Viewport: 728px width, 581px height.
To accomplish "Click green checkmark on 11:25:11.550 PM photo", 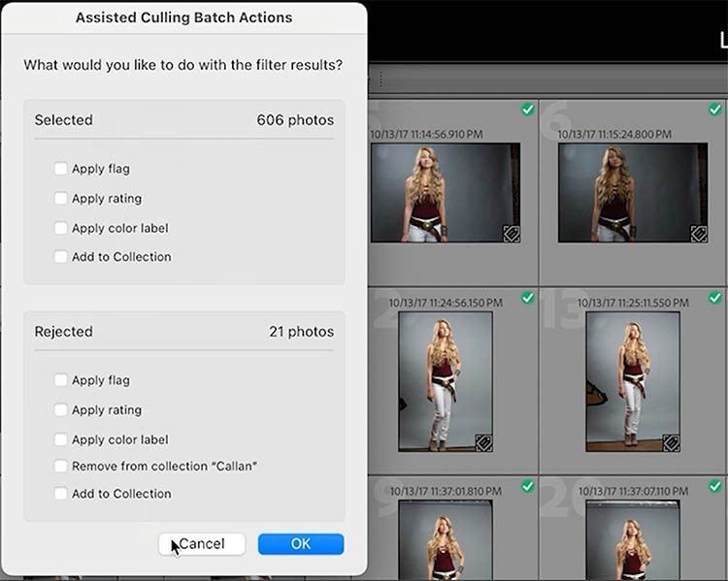I will click(x=715, y=298).
